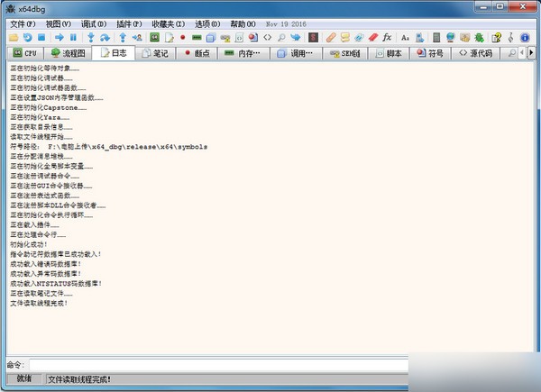The height and width of the screenshot is (392, 541).
Task: Open the 插件(P) menu
Action: pos(129,24)
